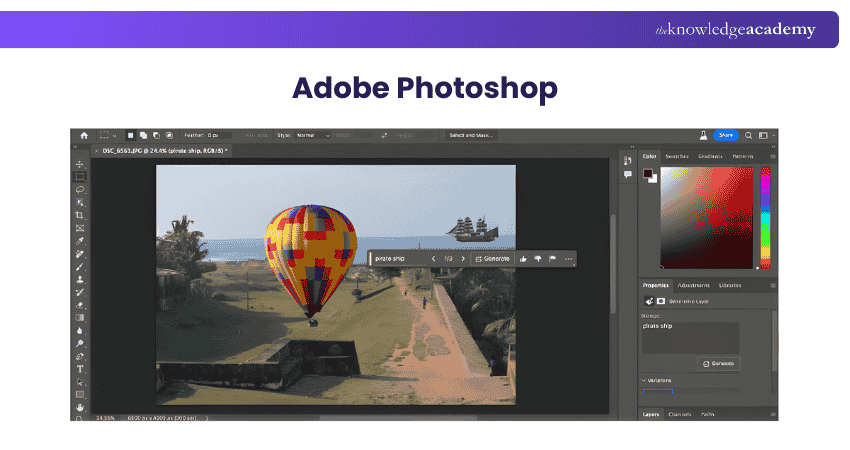Viewport: 850px width, 450px height.
Task: Select the Rectangle shape tool
Action: (x=80, y=395)
